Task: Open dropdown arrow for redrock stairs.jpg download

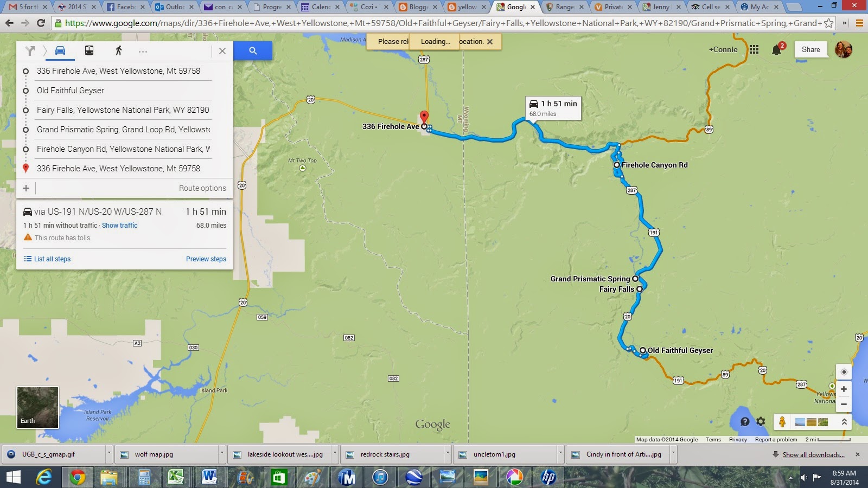Action: tap(447, 454)
